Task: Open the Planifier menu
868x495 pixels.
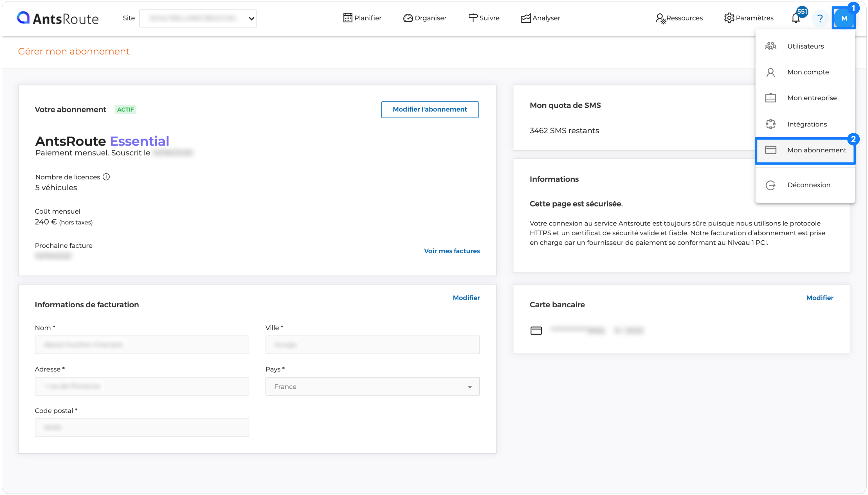Action: [x=362, y=18]
